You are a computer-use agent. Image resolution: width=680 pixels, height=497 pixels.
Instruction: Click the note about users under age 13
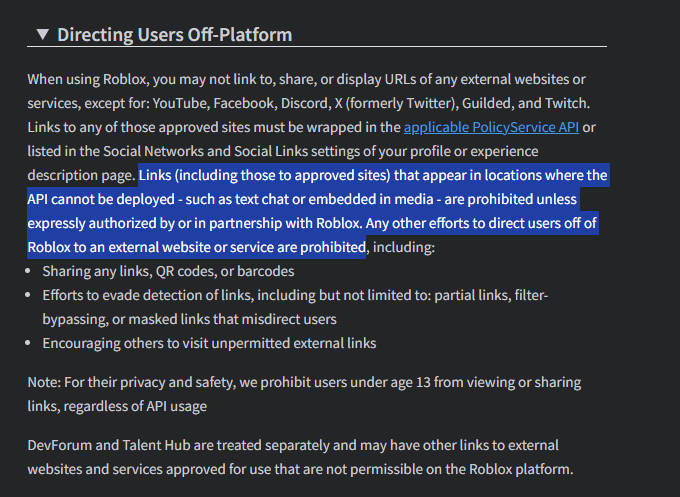304,394
